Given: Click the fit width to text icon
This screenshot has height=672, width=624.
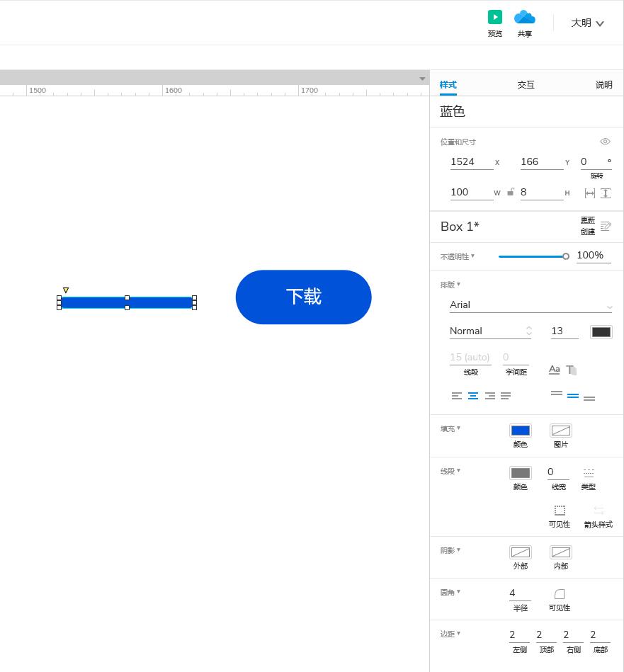Looking at the screenshot, I should (590, 193).
